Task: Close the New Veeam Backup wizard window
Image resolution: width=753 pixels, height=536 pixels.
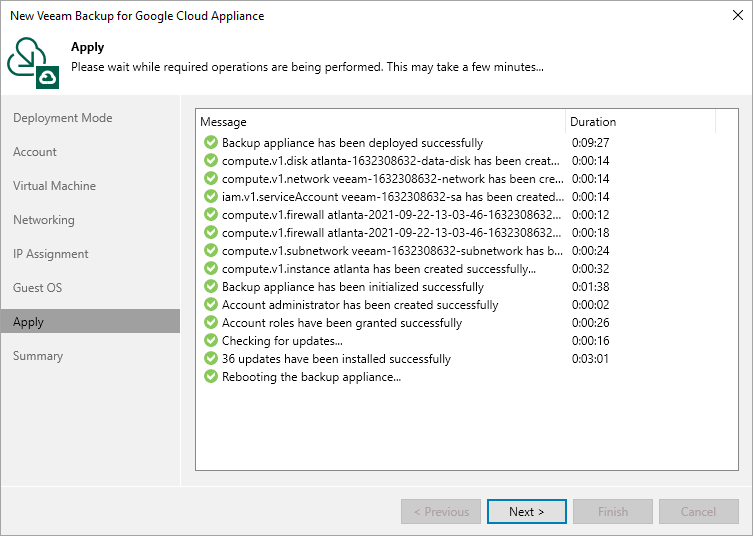Action: point(735,16)
